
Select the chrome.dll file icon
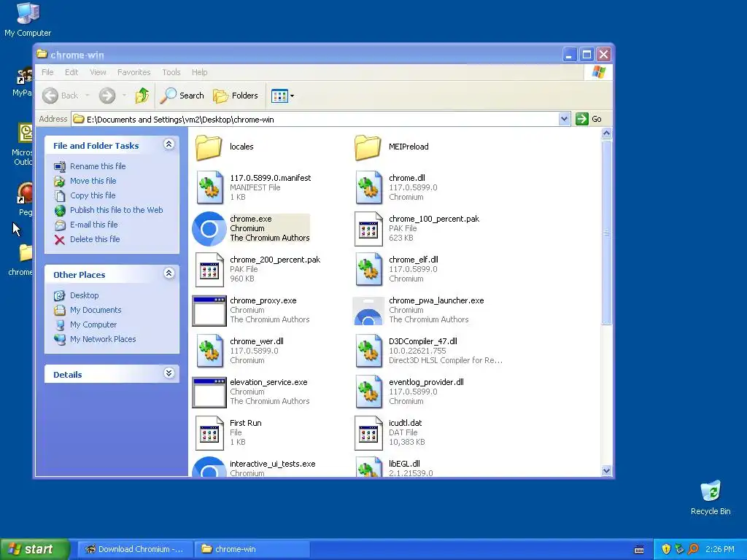368,187
